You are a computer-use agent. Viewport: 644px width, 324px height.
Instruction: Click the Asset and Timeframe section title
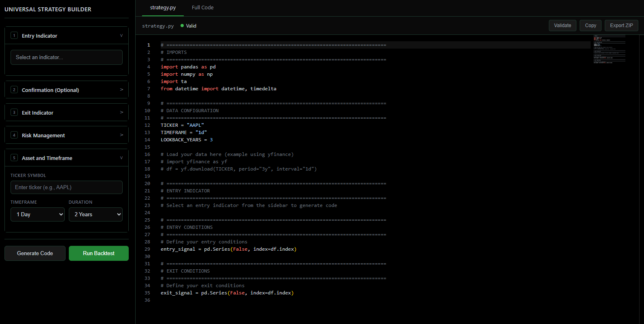coord(47,158)
